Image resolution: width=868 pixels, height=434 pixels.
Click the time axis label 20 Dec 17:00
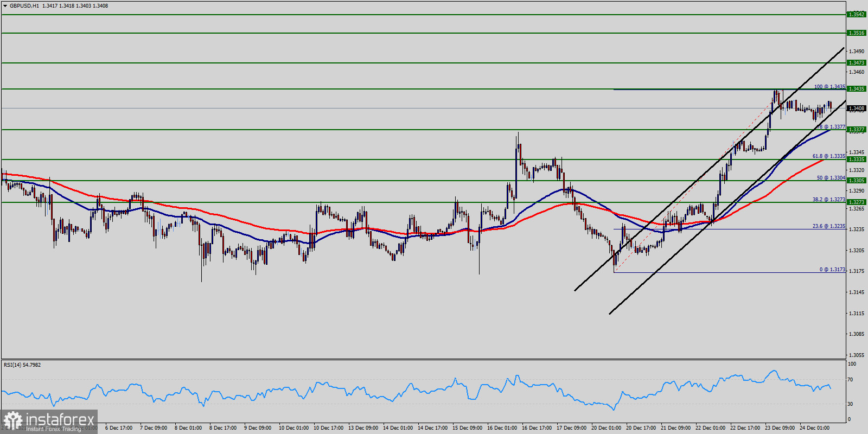[x=641, y=428]
